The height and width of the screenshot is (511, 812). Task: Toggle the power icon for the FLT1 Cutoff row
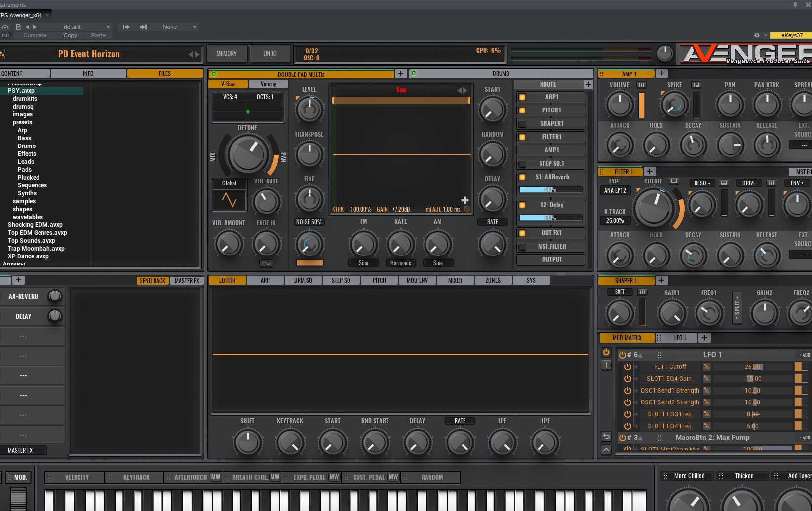click(x=627, y=367)
